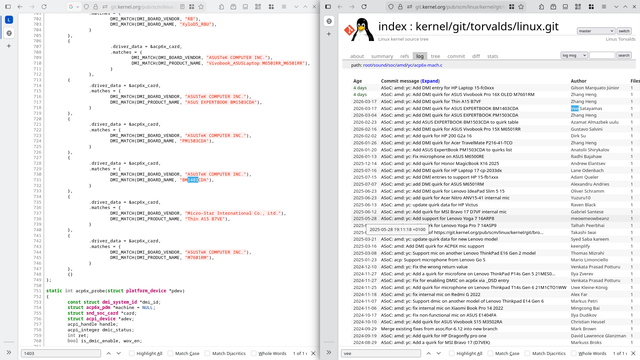Open commit 'Add DMI entry for HP Laptop 15-fc0xxx'

click(437, 88)
